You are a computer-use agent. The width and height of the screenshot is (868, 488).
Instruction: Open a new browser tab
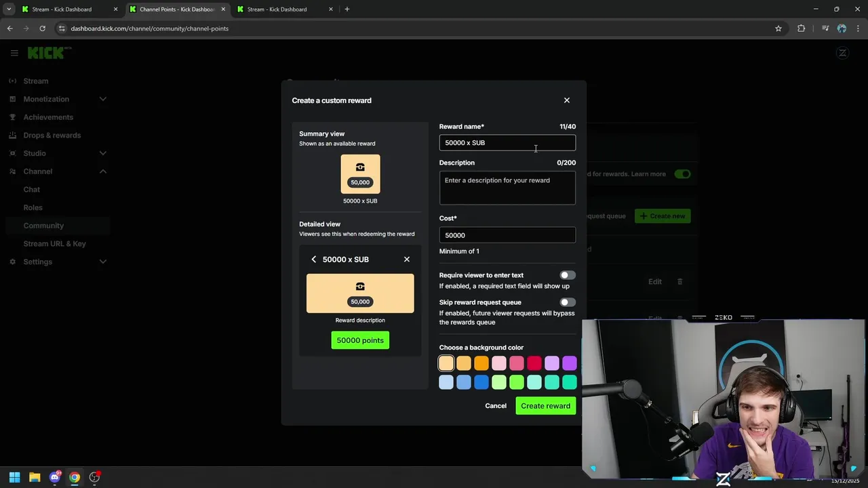point(347,9)
